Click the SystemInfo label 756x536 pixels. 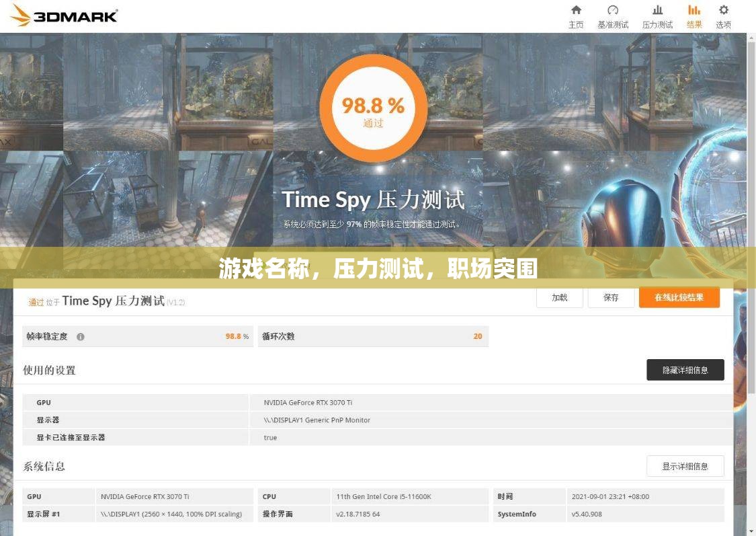tap(517, 514)
